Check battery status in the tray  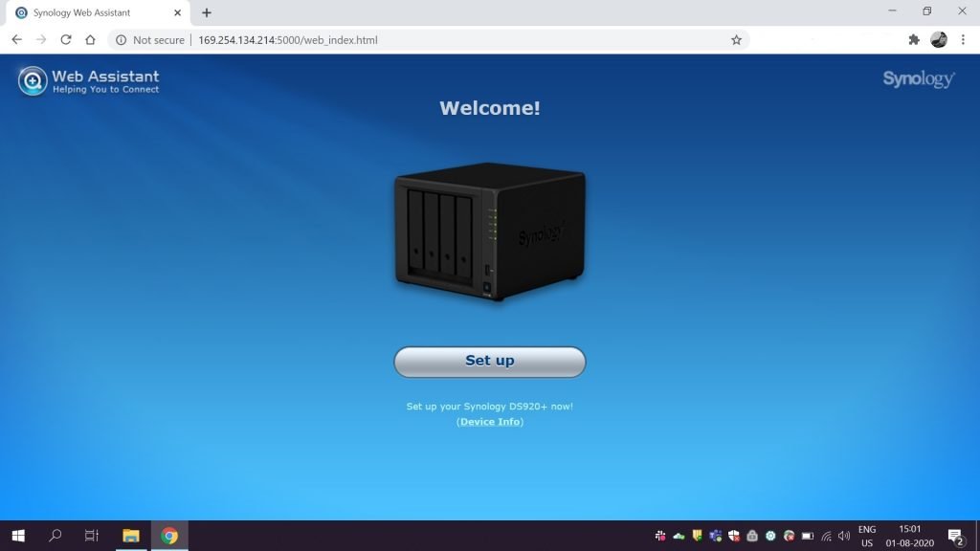tap(808, 536)
